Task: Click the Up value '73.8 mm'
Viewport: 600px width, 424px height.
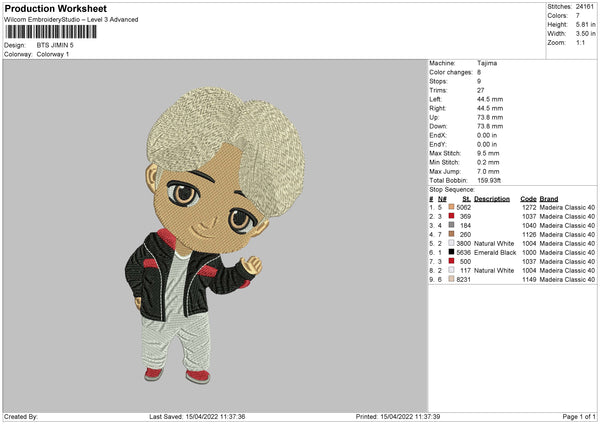Action: 490,117
